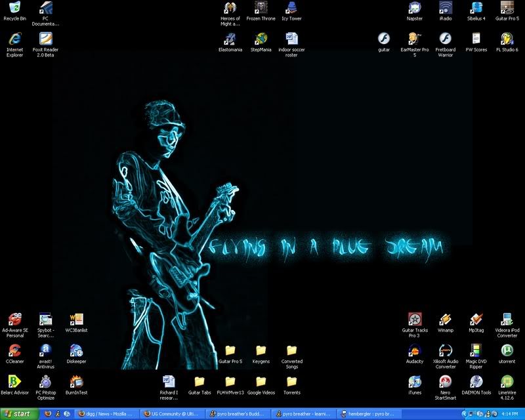Open the Windows start menu
525x420 pixels.
[20, 414]
